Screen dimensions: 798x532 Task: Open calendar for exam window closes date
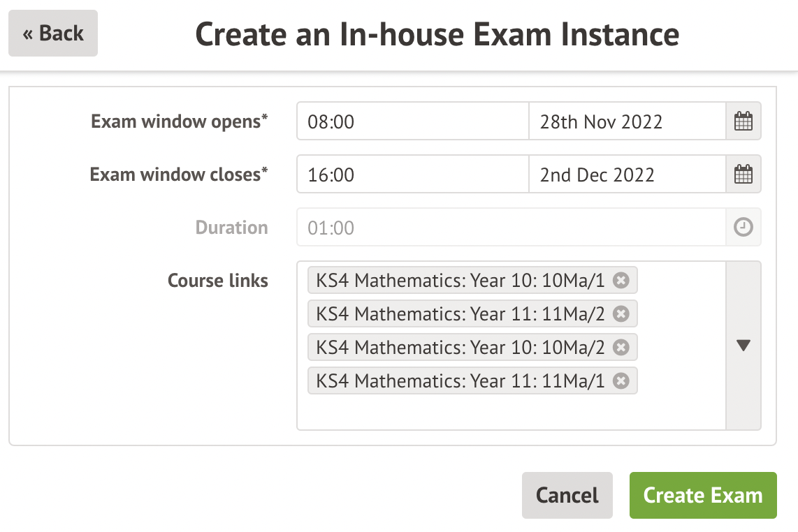743,174
